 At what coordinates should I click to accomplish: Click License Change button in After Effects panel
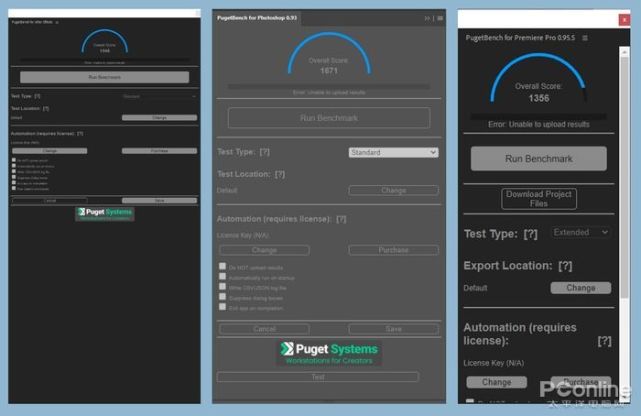49,151
